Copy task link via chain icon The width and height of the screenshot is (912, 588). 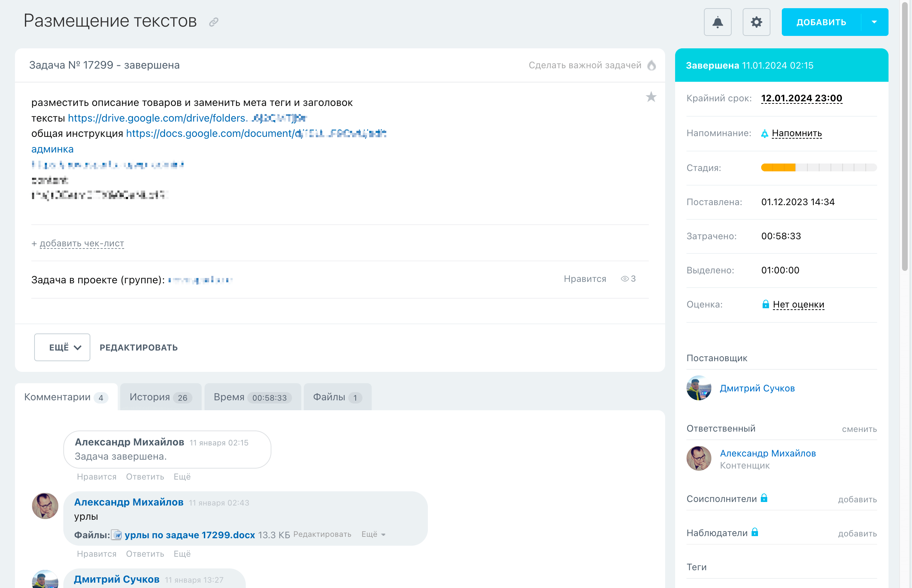[213, 22]
